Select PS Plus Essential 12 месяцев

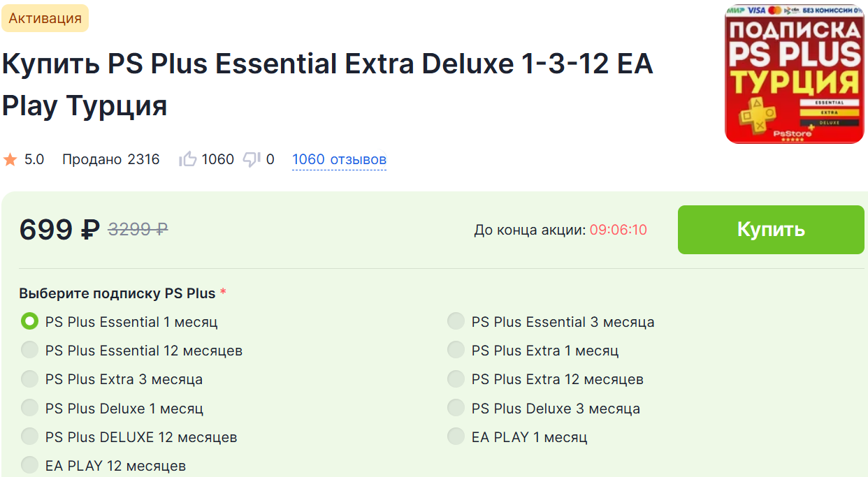click(29, 351)
